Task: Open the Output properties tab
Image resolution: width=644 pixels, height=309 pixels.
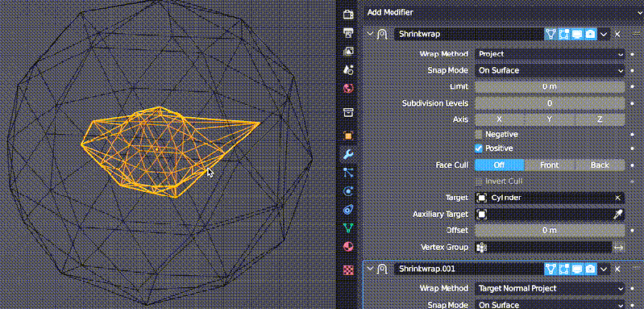Action: click(348, 33)
